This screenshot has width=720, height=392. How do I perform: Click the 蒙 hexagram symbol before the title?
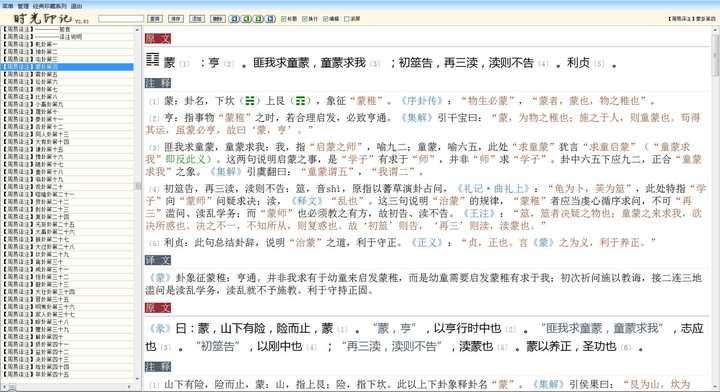[x=152, y=60]
